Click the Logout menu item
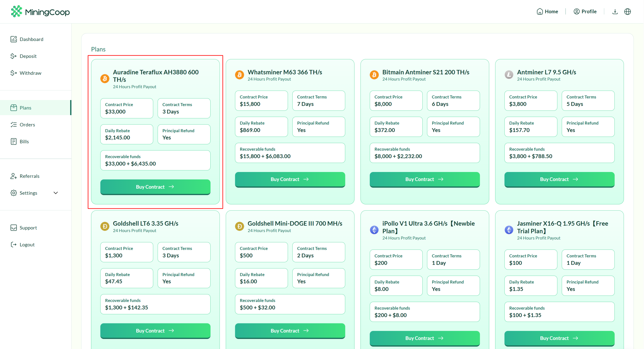 pyautogui.click(x=35, y=245)
